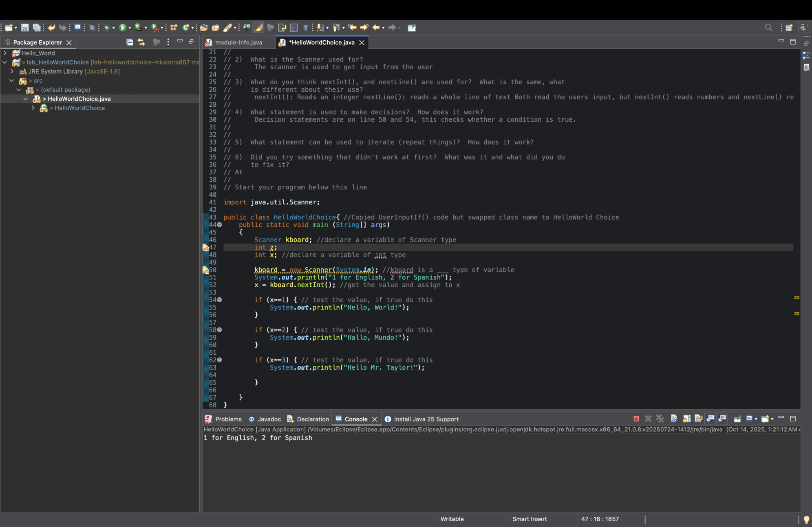Click the Debug bug icon in toolbar

pos(107,28)
